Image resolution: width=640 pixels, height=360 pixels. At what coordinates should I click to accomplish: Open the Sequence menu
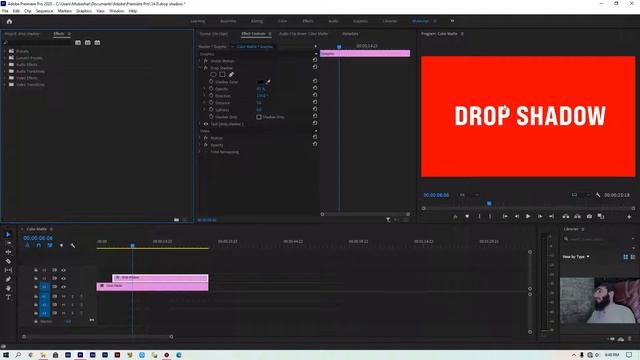pos(44,11)
